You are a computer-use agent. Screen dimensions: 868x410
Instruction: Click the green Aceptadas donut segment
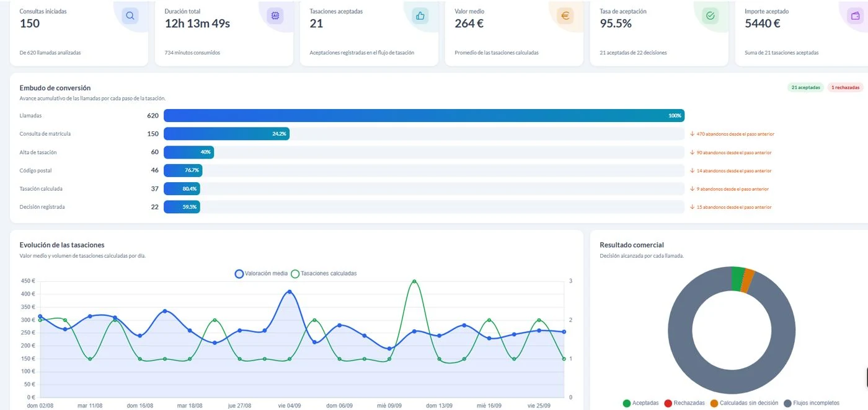[738, 278]
